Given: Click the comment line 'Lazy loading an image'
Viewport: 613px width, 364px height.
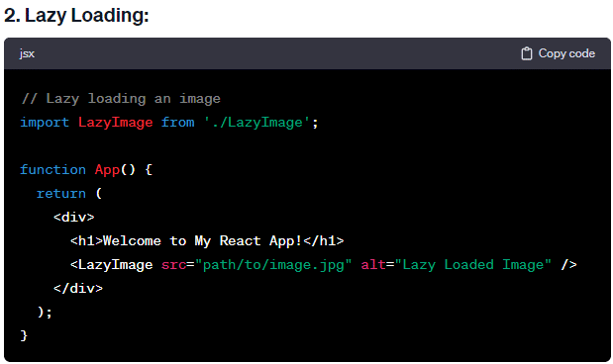Looking at the screenshot, I should point(121,99).
